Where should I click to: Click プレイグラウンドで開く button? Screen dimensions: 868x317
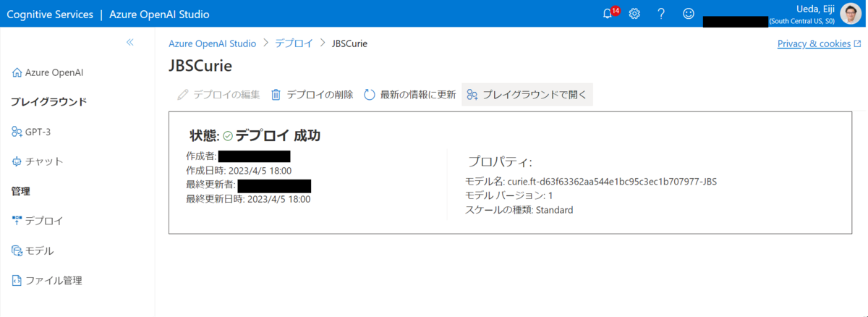point(527,95)
